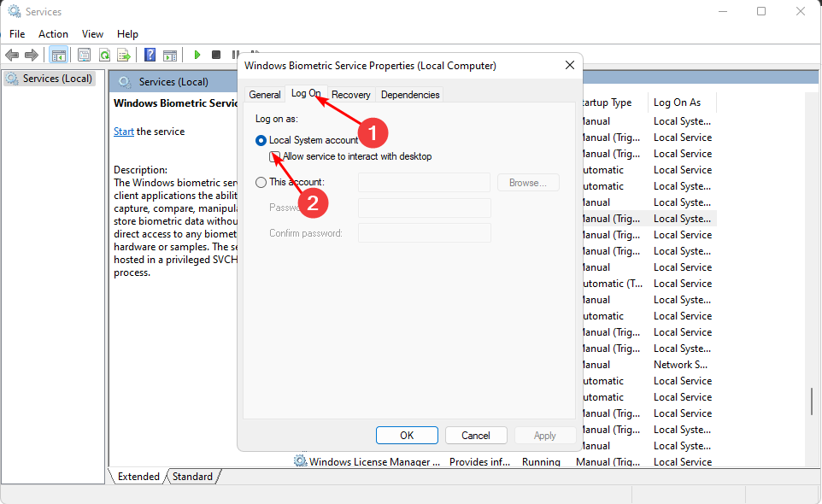Viewport: 822px width, 504px height.
Task: Switch to the Log On tab
Action: click(306, 93)
